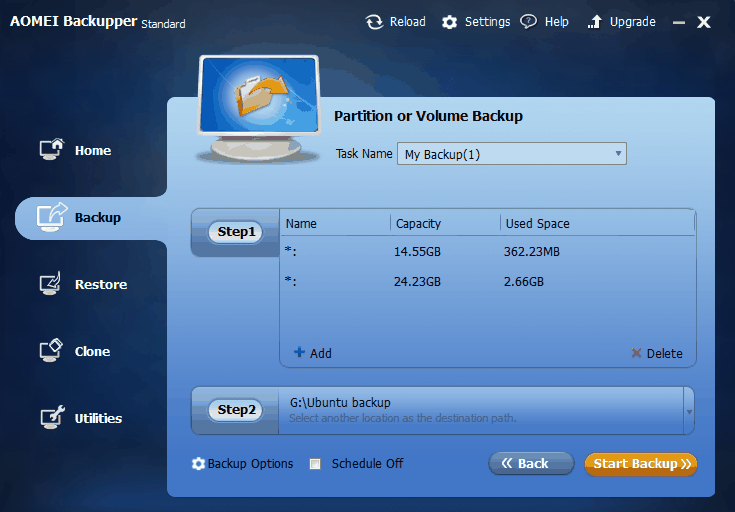The height and width of the screenshot is (512, 735).
Task: Open Settings via the gear icon
Action: pyautogui.click(x=449, y=22)
